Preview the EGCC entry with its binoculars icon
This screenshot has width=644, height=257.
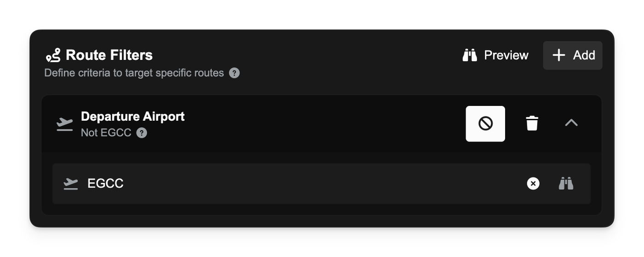click(566, 183)
